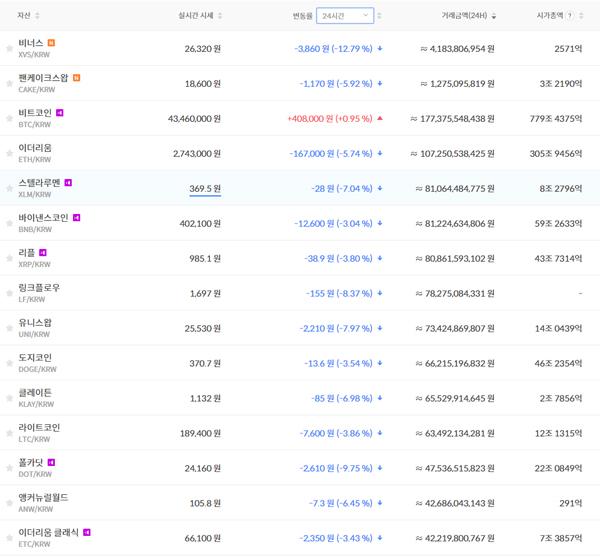Star the 클레이튼 KLAY row

(x=10, y=398)
